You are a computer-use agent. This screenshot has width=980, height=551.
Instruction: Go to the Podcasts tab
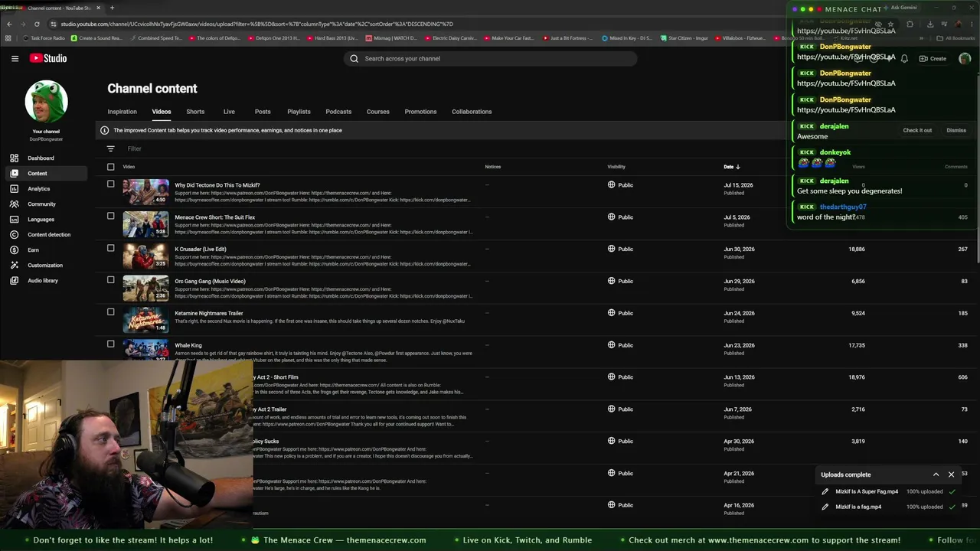click(338, 112)
